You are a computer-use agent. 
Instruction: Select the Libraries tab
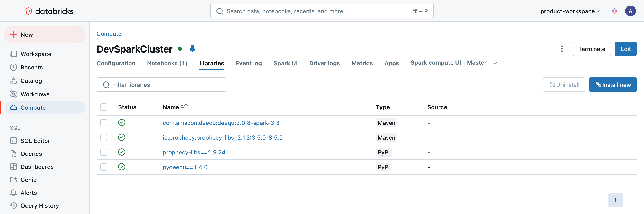212,63
